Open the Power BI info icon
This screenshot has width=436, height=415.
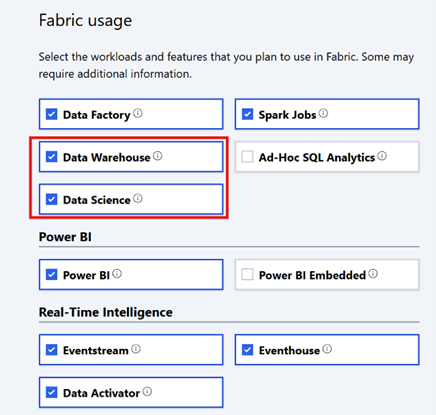[x=117, y=274]
